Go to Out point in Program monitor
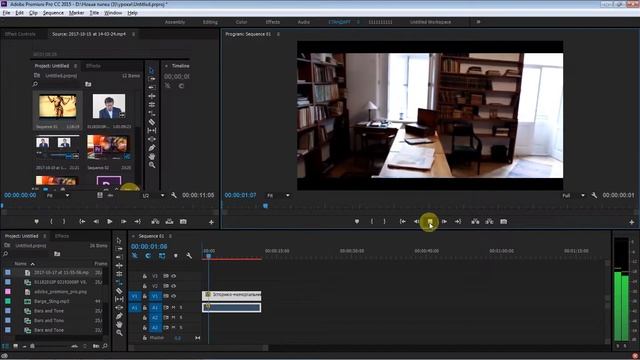Viewport: 640px width, 360px height. click(x=458, y=221)
